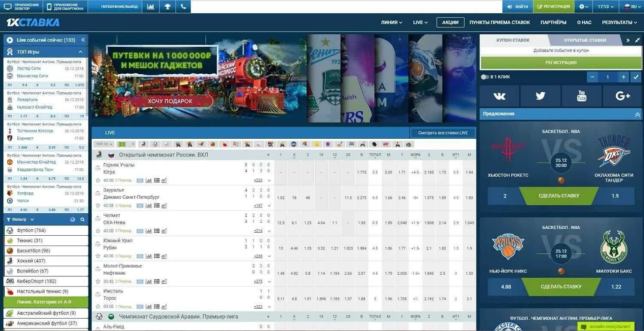Open the bar chart stats for Челмет match
Screen dimensions: 644x331
pyautogui.click(x=149, y=231)
